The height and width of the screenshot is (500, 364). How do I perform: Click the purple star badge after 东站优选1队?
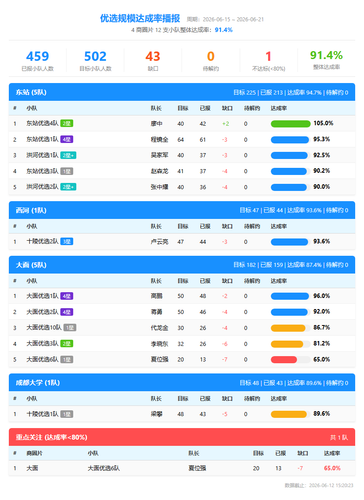tap(67, 140)
